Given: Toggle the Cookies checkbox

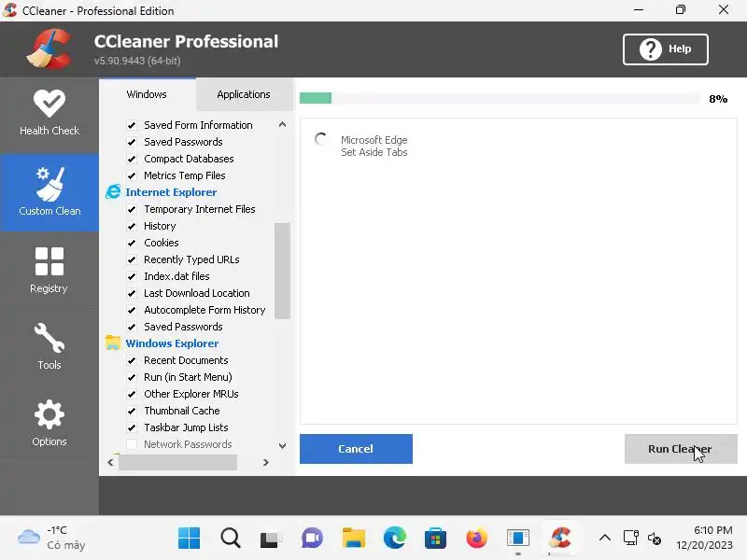Looking at the screenshot, I should (132, 243).
